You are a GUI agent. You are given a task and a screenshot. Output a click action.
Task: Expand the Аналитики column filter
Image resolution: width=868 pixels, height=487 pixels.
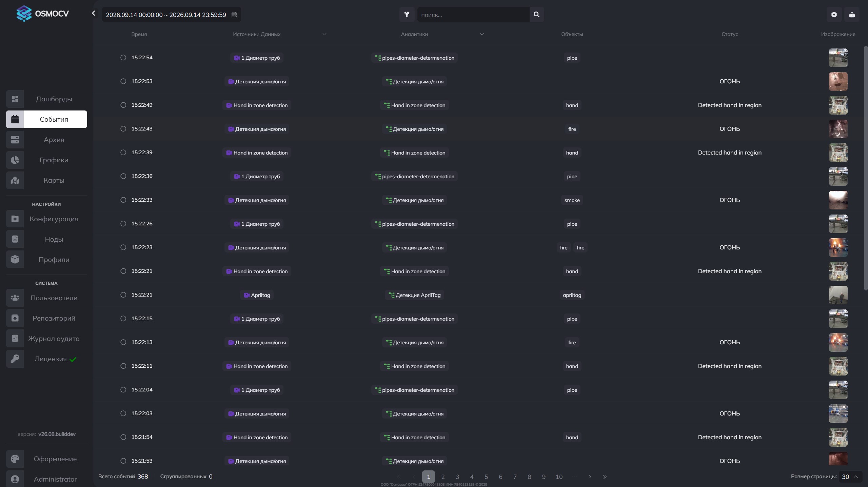[x=482, y=34]
